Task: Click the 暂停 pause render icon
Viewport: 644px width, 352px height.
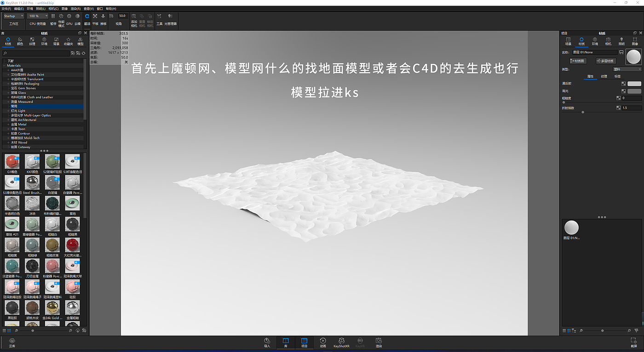Action: pos(53,16)
